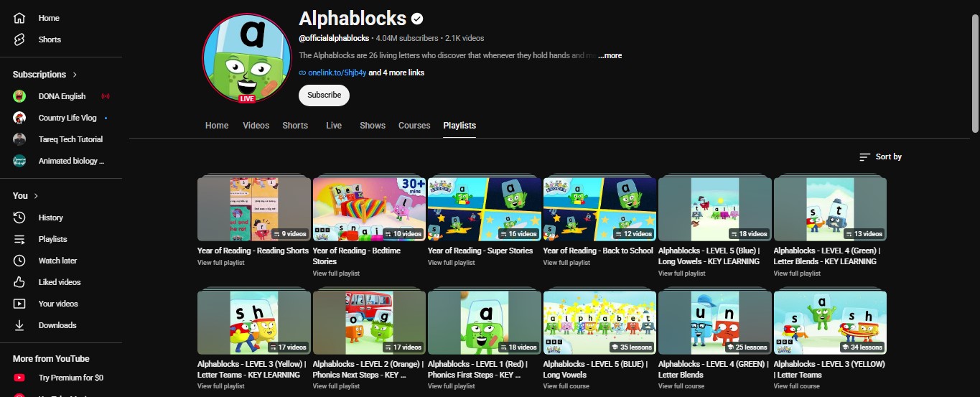Image resolution: width=980 pixels, height=397 pixels.
Task: Open the LEVEL 4 (Green) KEY LEARNING thumbnail
Action: (830, 209)
